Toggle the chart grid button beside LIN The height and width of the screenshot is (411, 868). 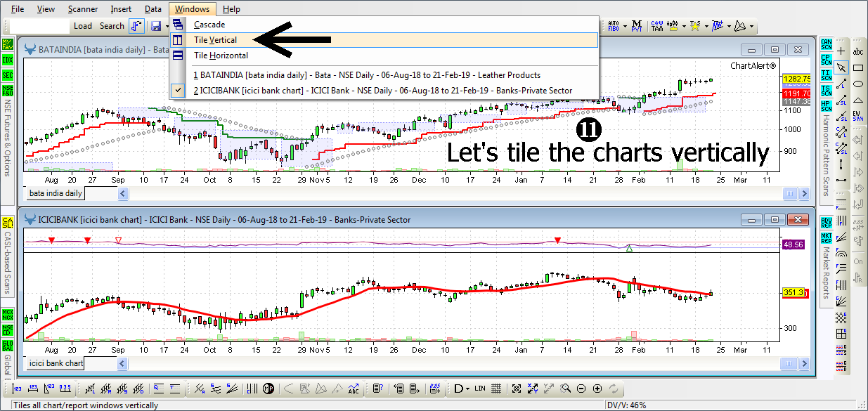[x=496, y=389]
